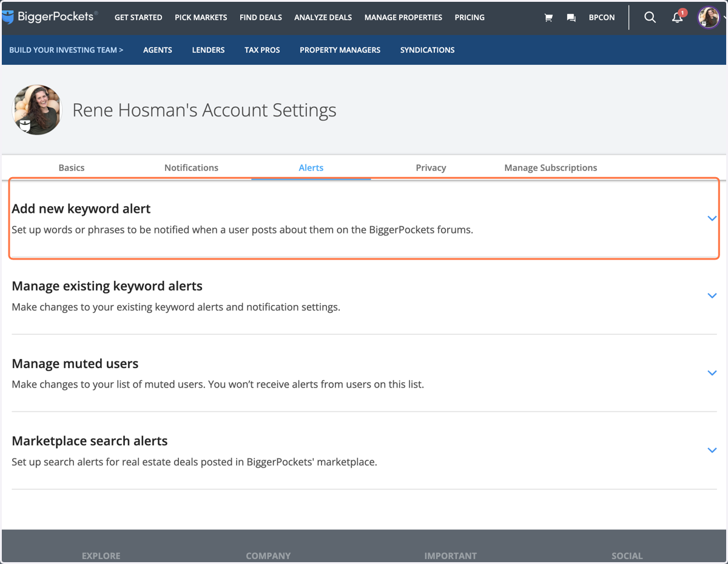Go to the Pricing page

click(470, 18)
